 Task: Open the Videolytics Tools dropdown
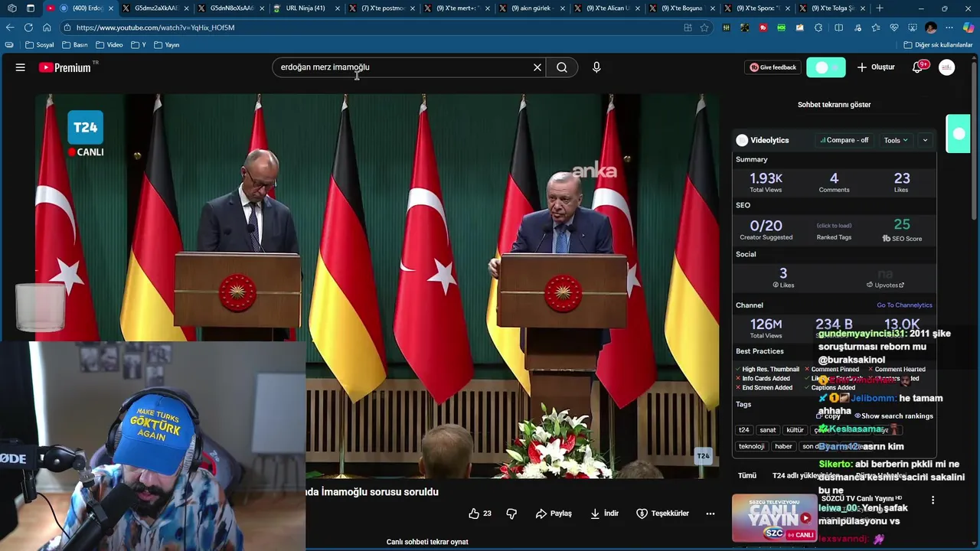pos(895,140)
